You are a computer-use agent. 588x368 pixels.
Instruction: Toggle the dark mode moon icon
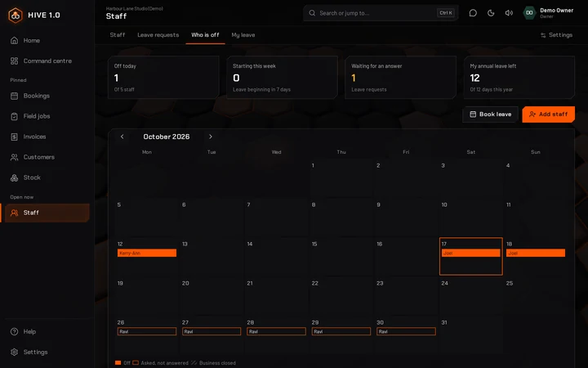pos(491,13)
